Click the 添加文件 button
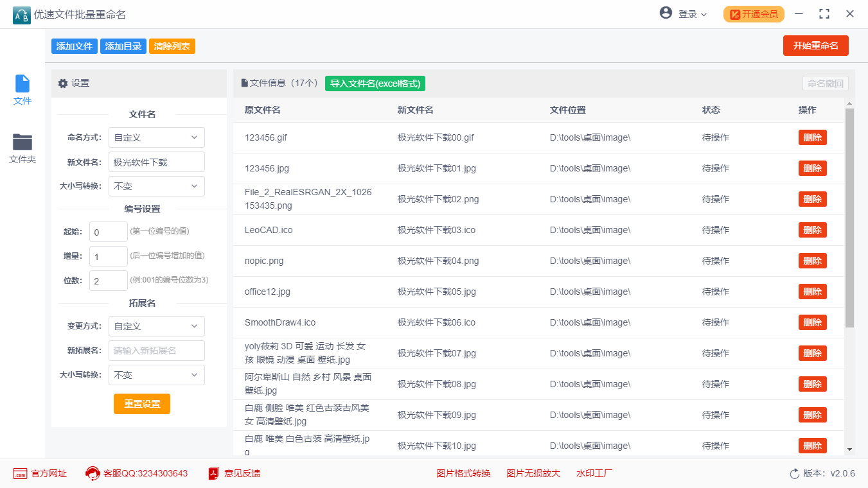The height and width of the screenshot is (488, 868). click(75, 46)
